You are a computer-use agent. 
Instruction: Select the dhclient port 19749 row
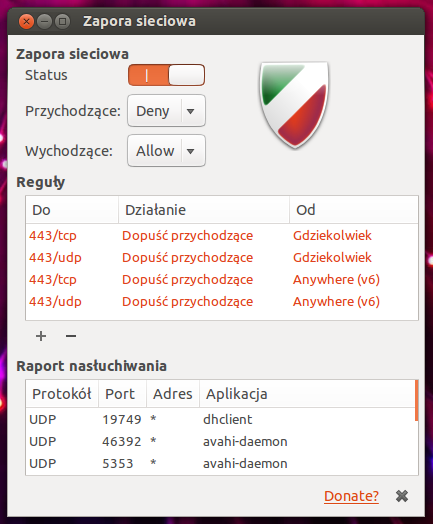(221, 419)
